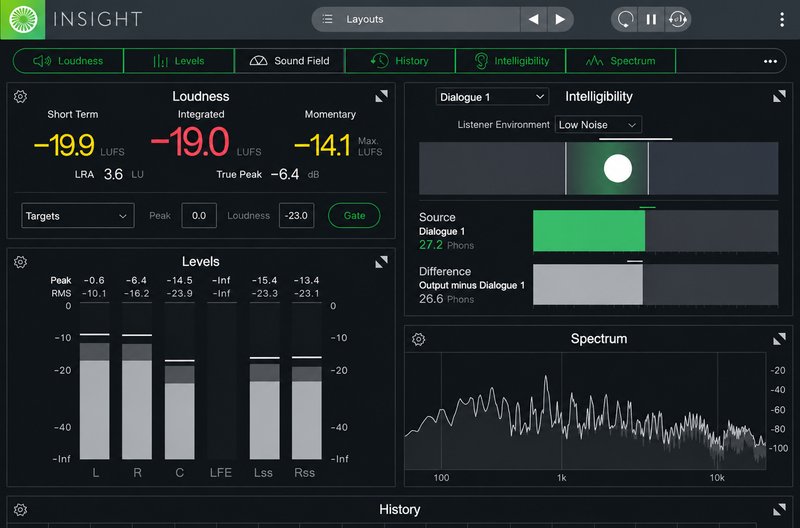Image resolution: width=800 pixels, height=528 pixels.
Task: Click the LFE channel level meter
Action: click(x=221, y=381)
